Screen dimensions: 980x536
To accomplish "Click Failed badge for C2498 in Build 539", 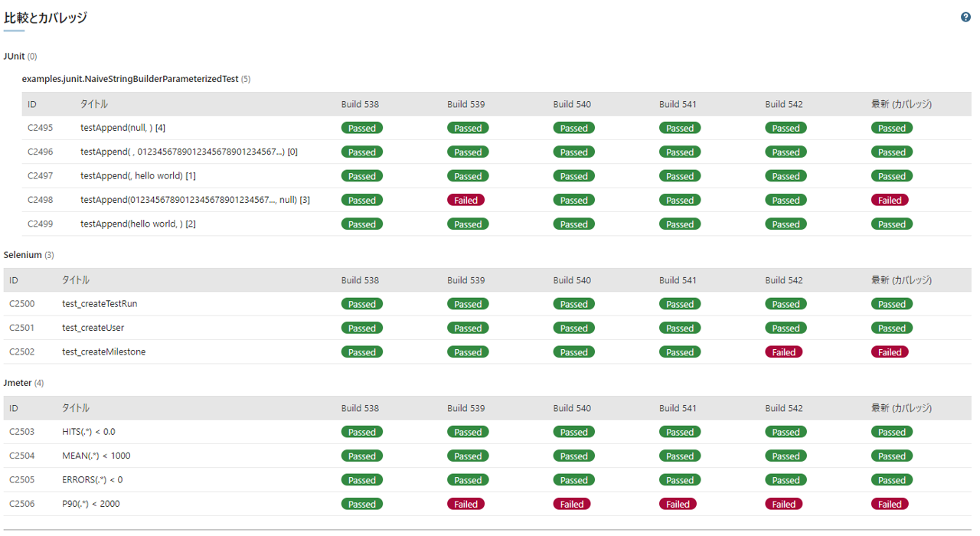I will point(465,201).
